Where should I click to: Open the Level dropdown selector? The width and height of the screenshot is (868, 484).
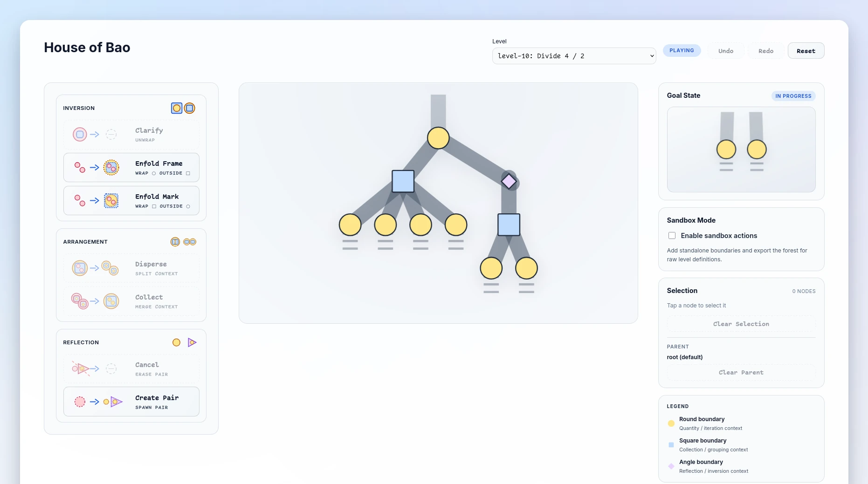[574, 56]
